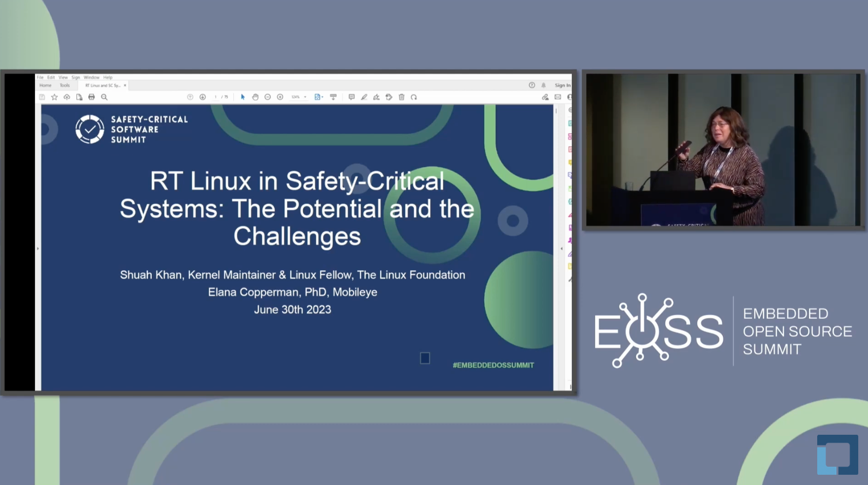Go to next page with down arrow
The width and height of the screenshot is (868, 485).
point(203,97)
